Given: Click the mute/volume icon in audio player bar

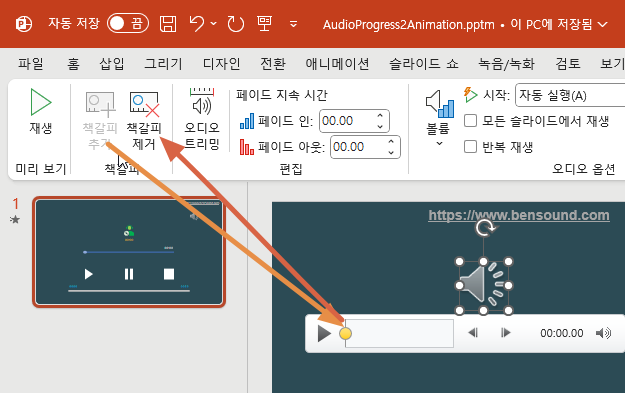Looking at the screenshot, I should pyautogui.click(x=603, y=333).
